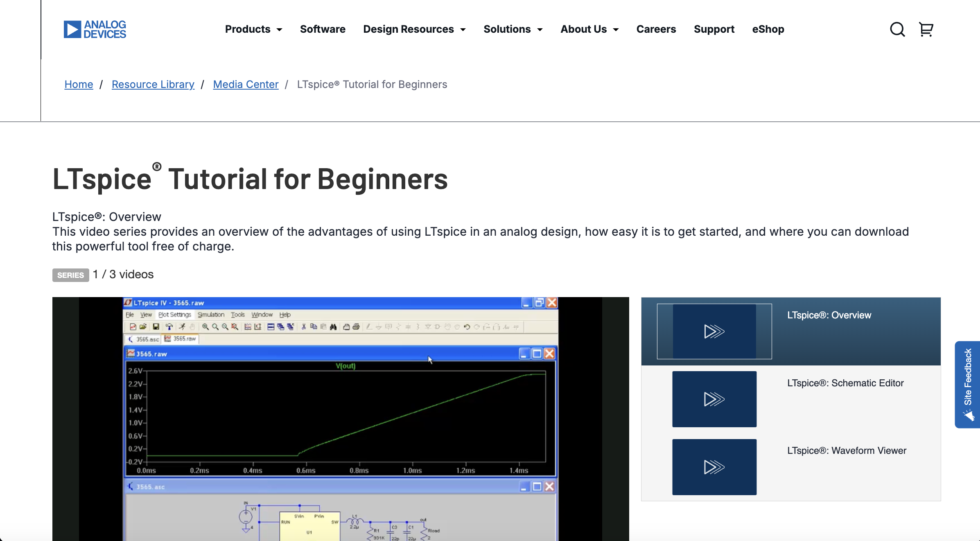
Task: Expand the About Us dropdown
Action: click(589, 29)
